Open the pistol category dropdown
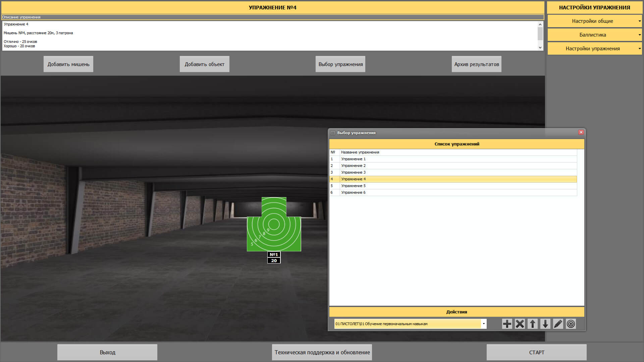The width and height of the screenshot is (644, 362). tap(483, 324)
